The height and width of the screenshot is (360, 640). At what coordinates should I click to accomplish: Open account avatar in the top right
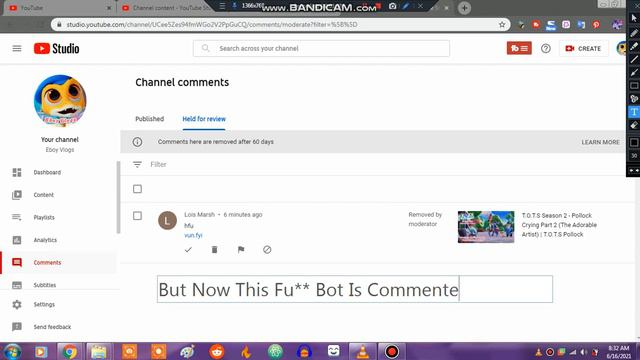(621, 49)
